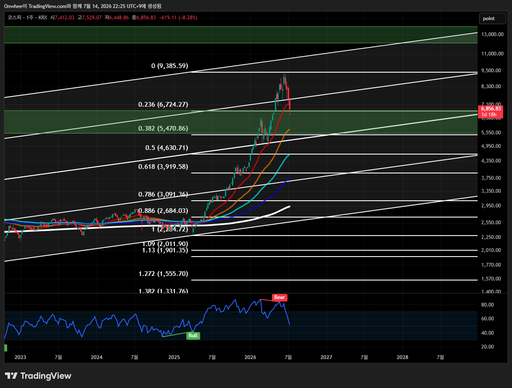Viewport: 512px width, 388px height.
Task: Click the 9,500.00 price axis label
Action: [x=491, y=70]
